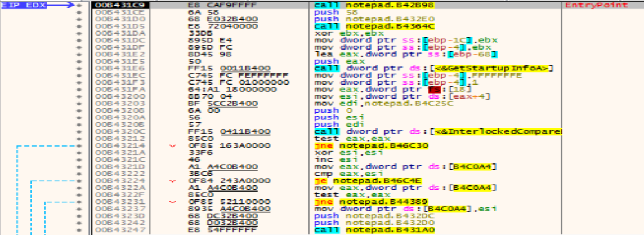Select the mov ds:[B4C0A4],esi instruction
Viewport: 644px width, 235px height.
point(406,209)
